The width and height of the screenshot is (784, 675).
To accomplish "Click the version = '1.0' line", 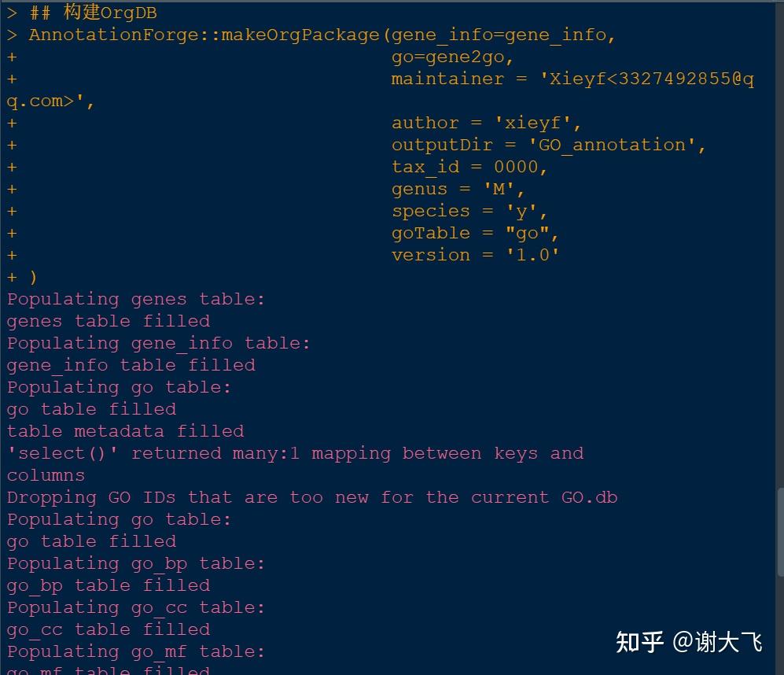I will 475,255.
